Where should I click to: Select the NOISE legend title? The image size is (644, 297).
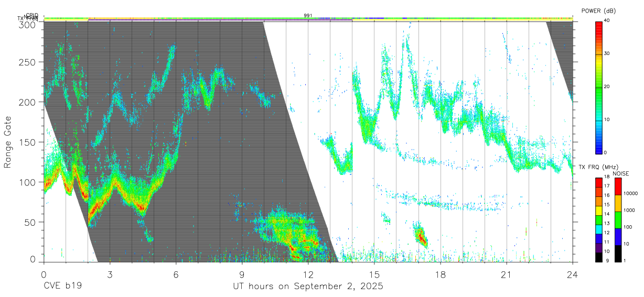pos(621,173)
